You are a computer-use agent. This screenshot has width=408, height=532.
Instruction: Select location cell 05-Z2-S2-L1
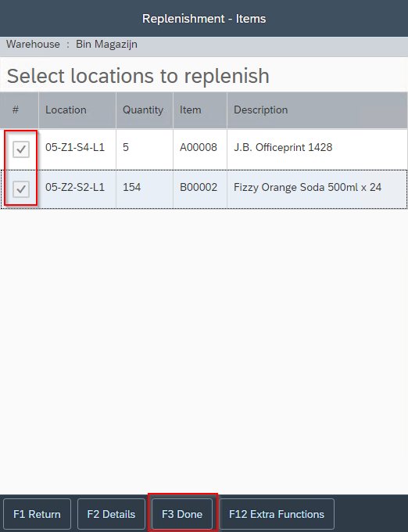75,187
